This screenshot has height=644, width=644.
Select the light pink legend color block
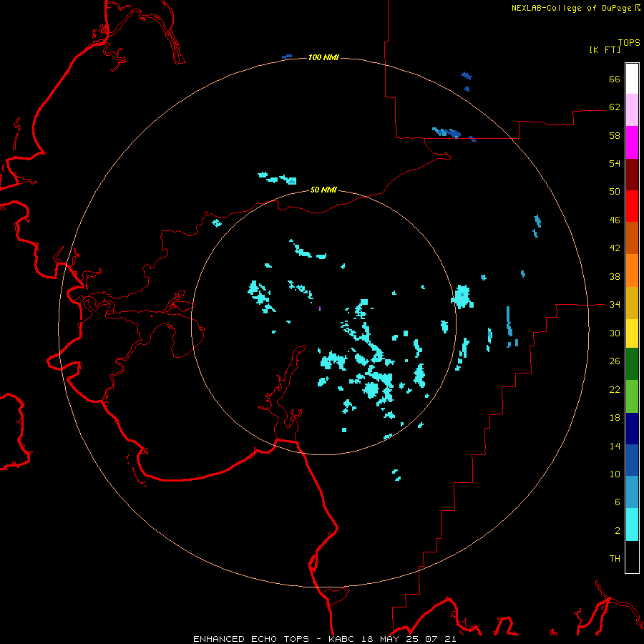[x=632, y=110]
